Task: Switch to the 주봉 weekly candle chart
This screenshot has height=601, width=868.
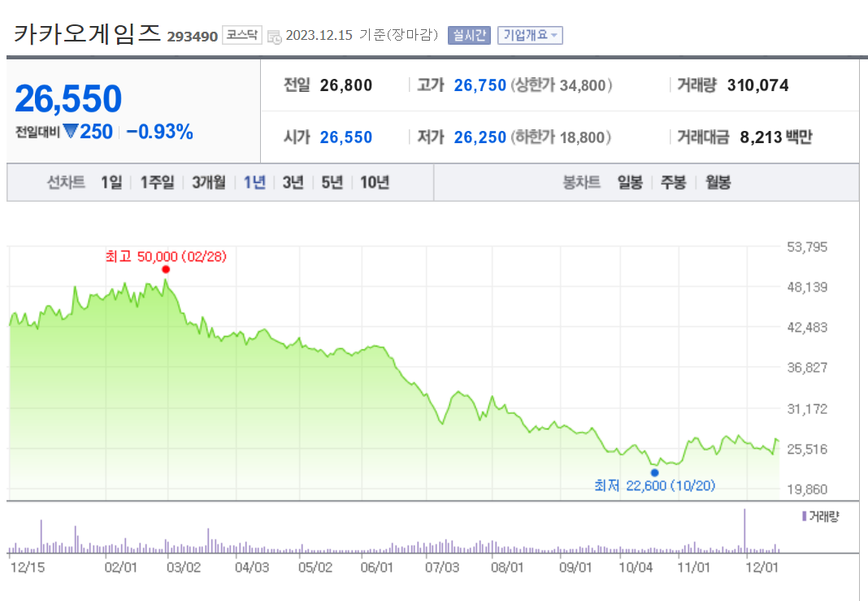Action: (673, 182)
